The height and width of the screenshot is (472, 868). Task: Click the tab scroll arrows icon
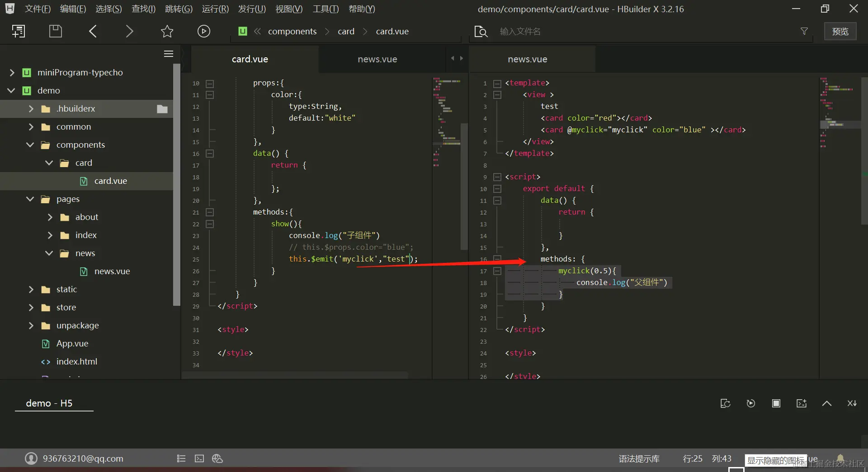point(457,58)
